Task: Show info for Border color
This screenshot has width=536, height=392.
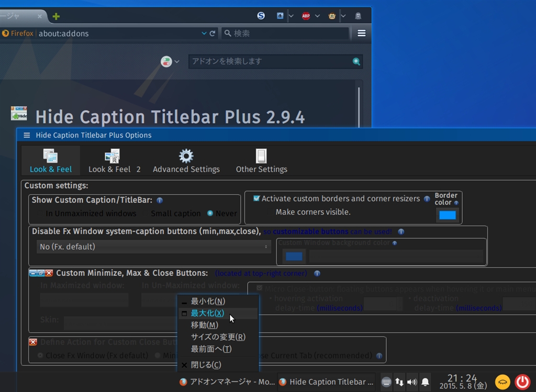Action: click(x=456, y=203)
